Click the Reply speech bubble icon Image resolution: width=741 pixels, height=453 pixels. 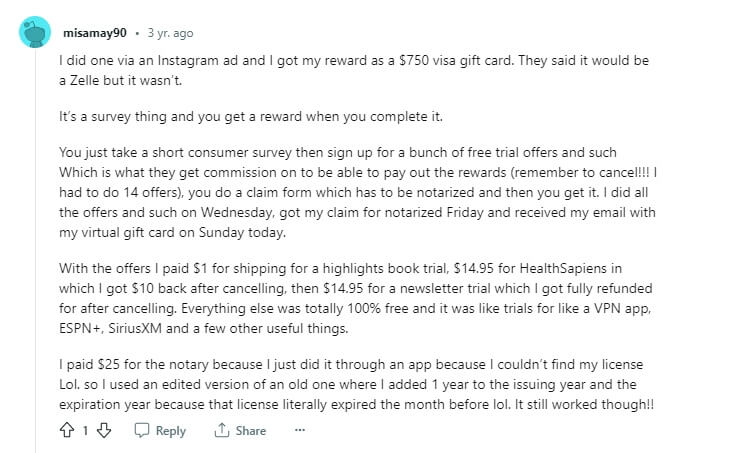(x=142, y=430)
